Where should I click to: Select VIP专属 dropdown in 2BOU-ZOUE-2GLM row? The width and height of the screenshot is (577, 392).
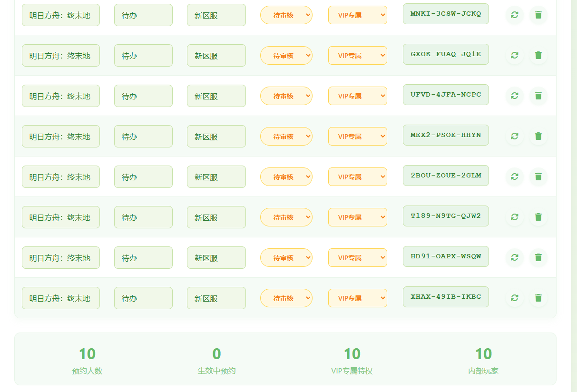pos(358,177)
